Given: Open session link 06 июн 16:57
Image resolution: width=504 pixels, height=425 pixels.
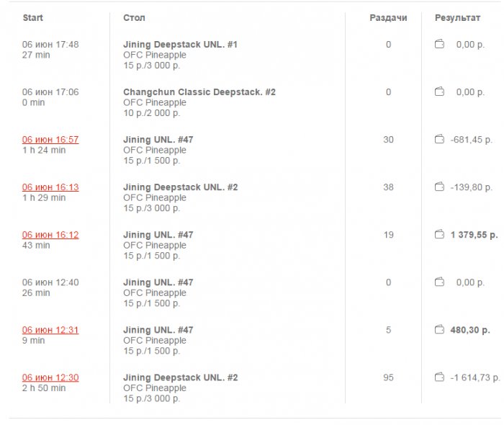Looking at the screenshot, I should (x=50, y=140).
